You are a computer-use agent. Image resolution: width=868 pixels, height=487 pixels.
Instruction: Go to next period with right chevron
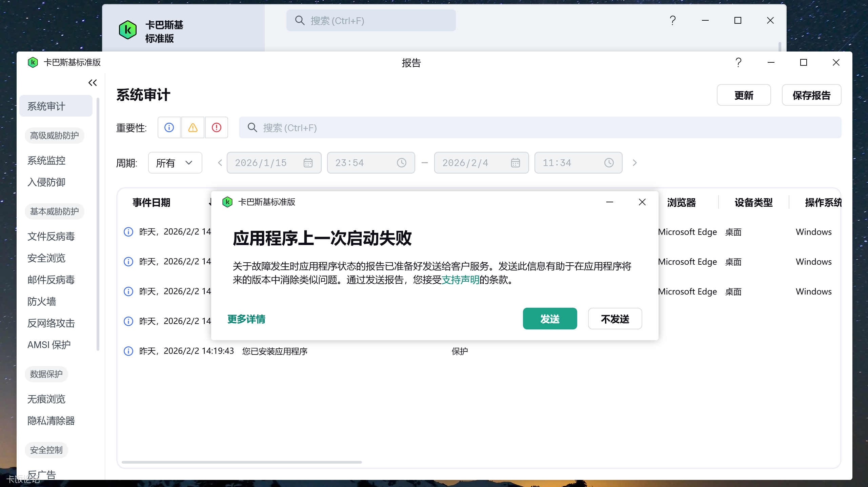pos(634,163)
